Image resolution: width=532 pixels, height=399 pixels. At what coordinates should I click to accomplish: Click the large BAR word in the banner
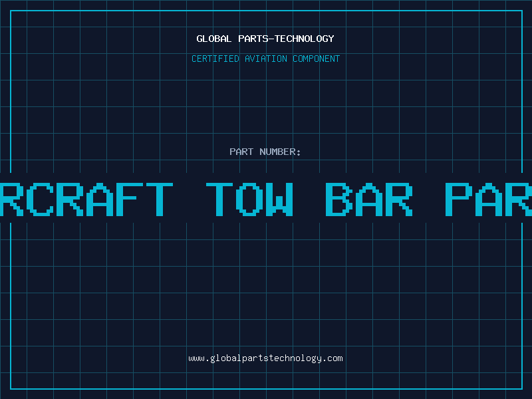[x=369, y=199]
